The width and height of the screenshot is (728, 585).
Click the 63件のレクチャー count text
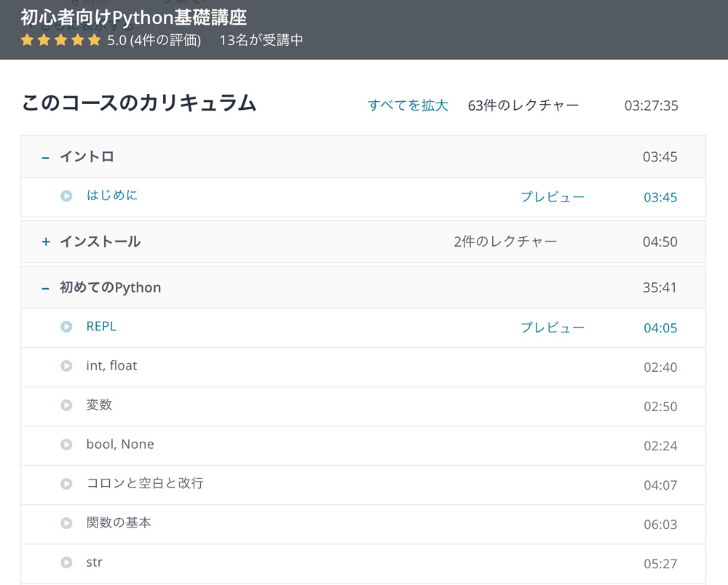coord(523,106)
